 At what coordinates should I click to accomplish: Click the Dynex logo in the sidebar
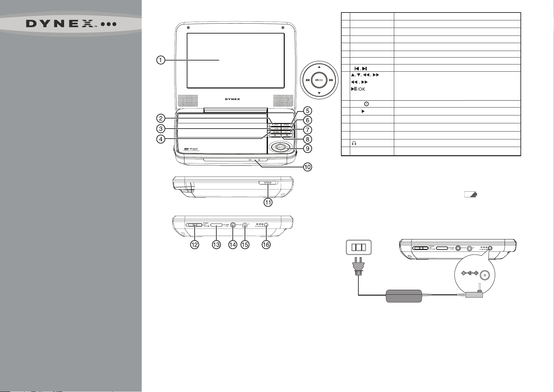(x=71, y=24)
